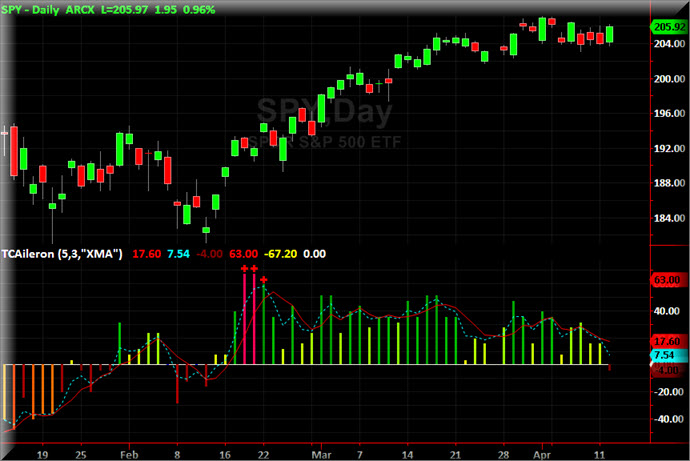Click the 63.00 red marker on indicator axis
This screenshot has width=690, height=461.
[667, 280]
